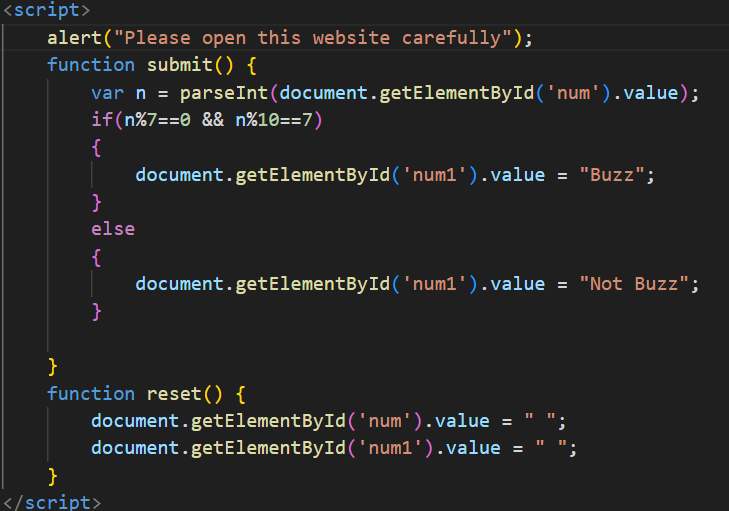Click the else keyword
Viewport: 729px width, 511px height.
click(112, 229)
